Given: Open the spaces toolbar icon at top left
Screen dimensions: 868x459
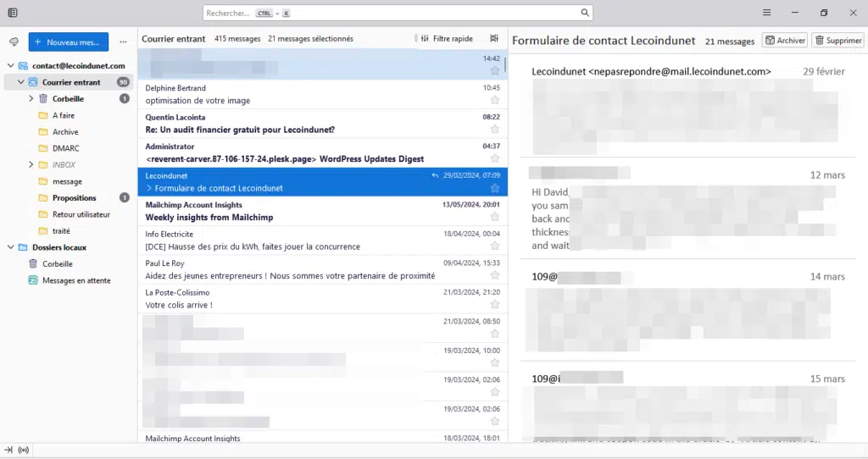Looking at the screenshot, I should (13, 13).
